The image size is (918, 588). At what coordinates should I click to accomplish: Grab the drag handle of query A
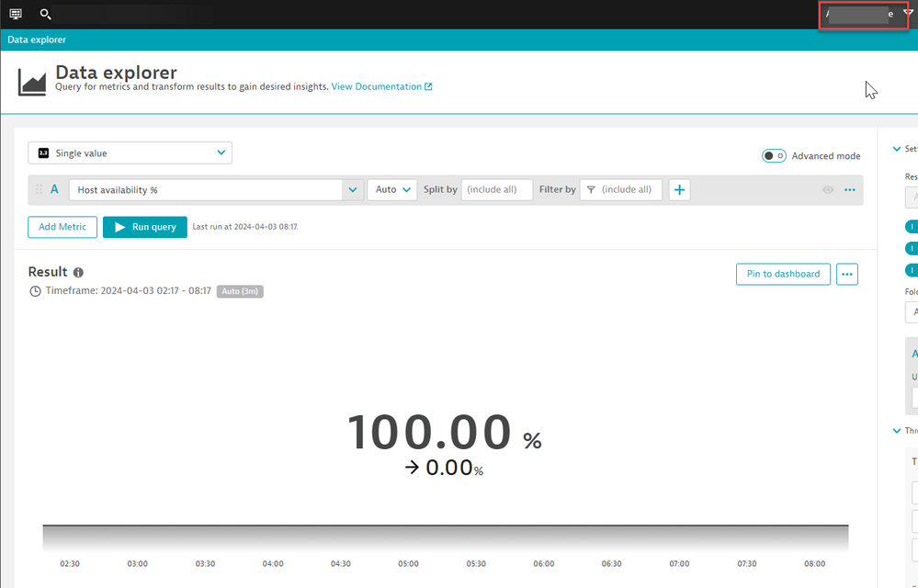[x=39, y=190]
